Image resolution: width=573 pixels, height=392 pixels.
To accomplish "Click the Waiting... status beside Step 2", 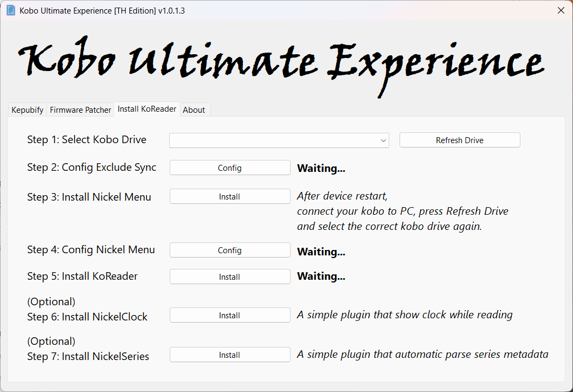I will [321, 169].
